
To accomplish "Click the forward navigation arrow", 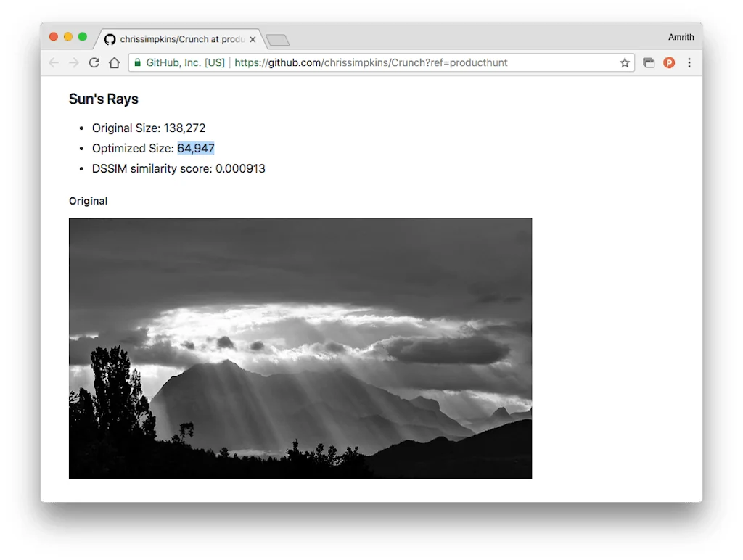I will click(x=73, y=62).
